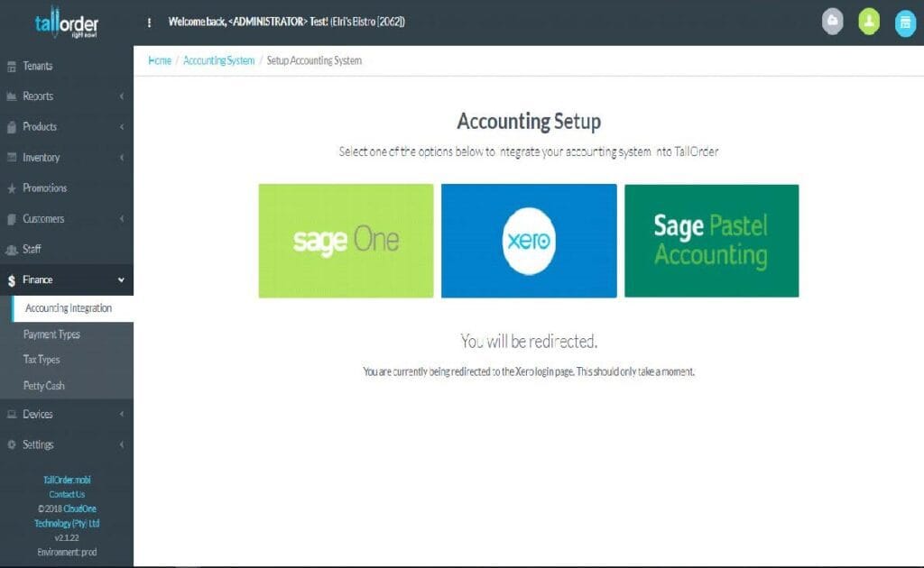The height and width of the screenshot is (568, 924).
Task: Click the Staff people icon
Action: 11,250
